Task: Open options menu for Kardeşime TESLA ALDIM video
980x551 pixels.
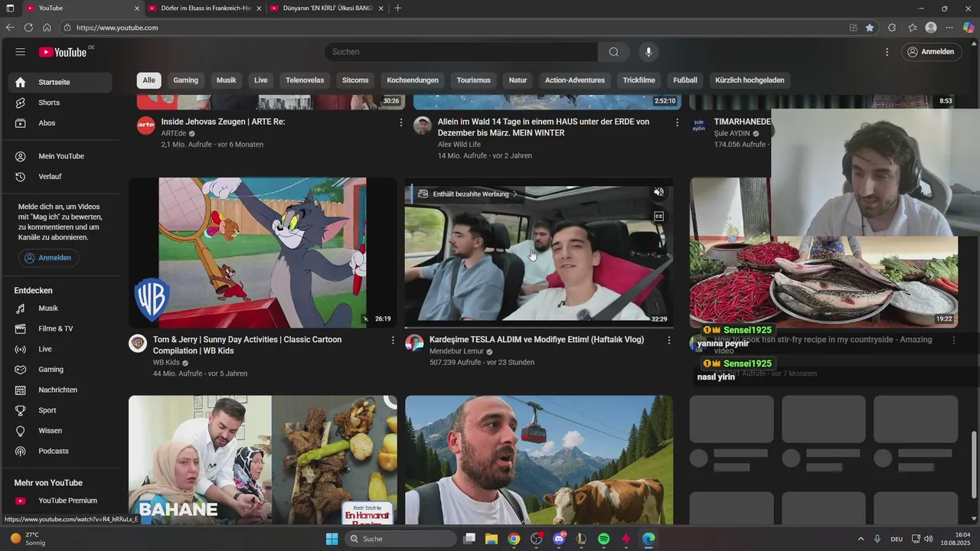Action: coord(668,341)
